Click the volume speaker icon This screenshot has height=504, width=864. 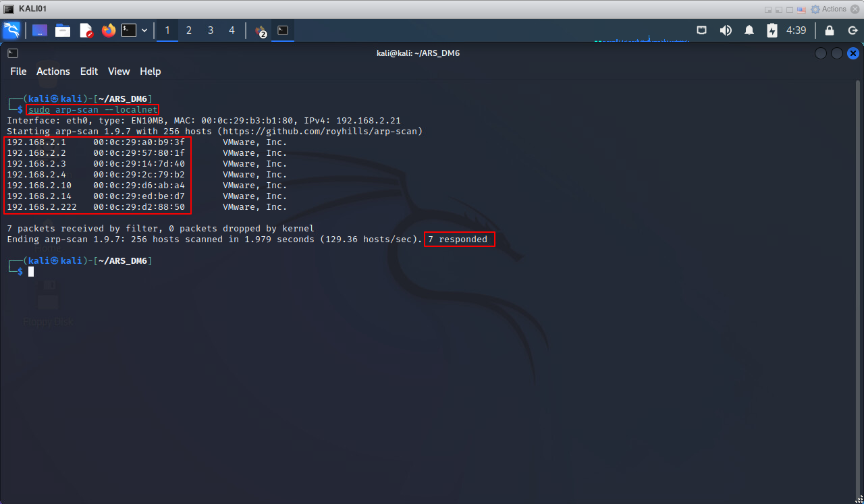(726, 30)
